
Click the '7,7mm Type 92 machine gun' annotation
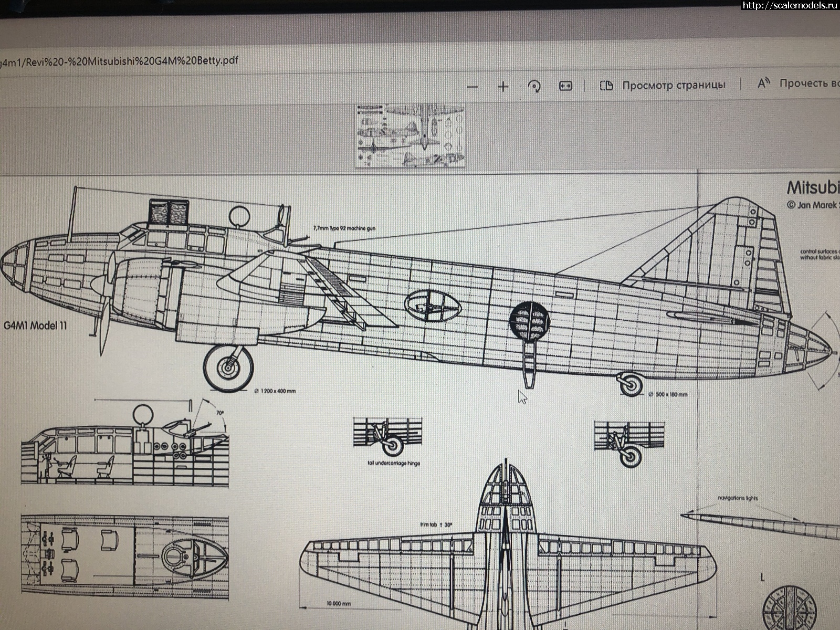coord(344,228)
